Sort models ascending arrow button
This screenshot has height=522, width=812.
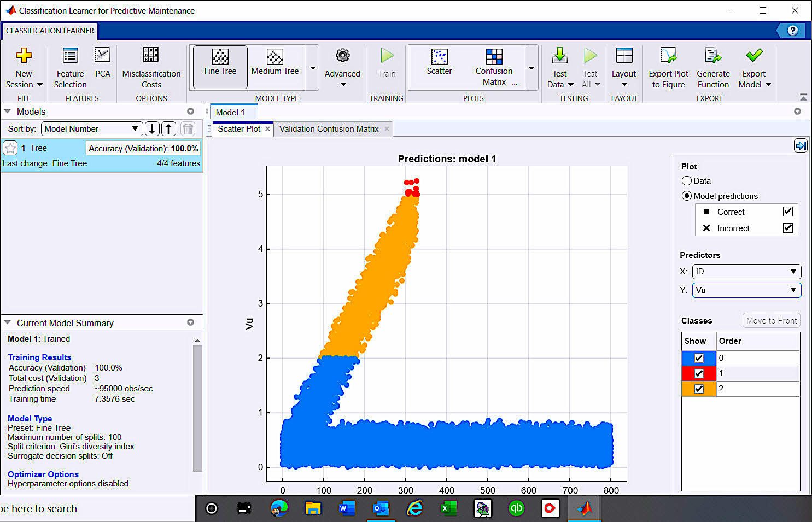[169, 129]
